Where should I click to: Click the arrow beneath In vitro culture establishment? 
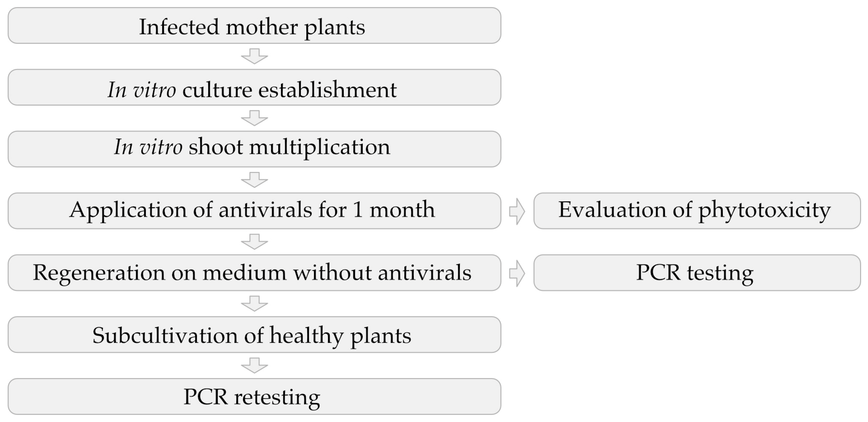pyautogui.click(x=254, y=118)
